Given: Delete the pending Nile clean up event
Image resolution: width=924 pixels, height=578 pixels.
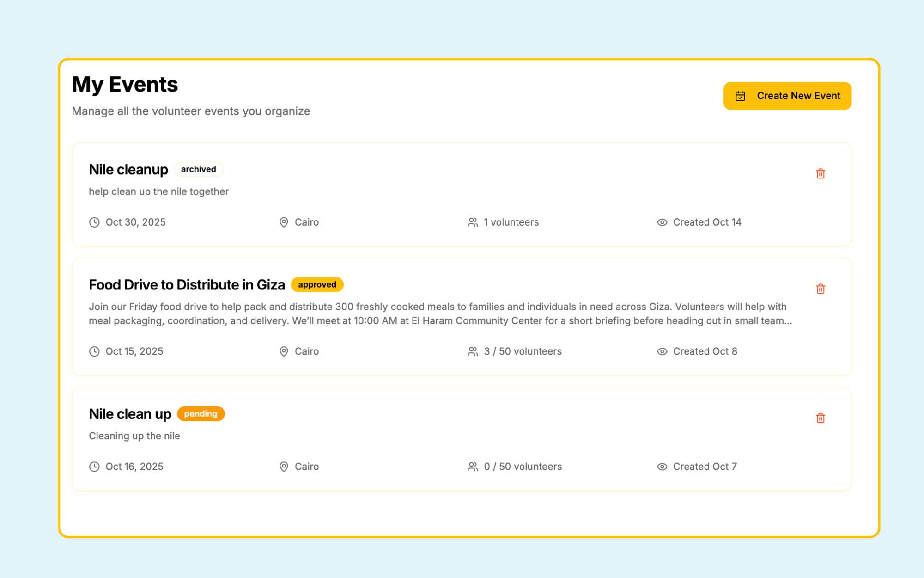Looking at the screenshot, I should point(820,418).
